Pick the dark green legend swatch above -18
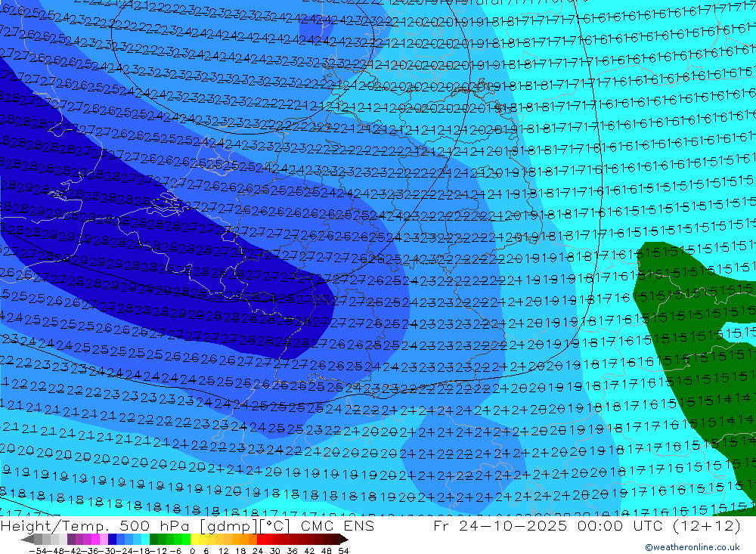This screenshot has width=756, height=554. [153, 539]
